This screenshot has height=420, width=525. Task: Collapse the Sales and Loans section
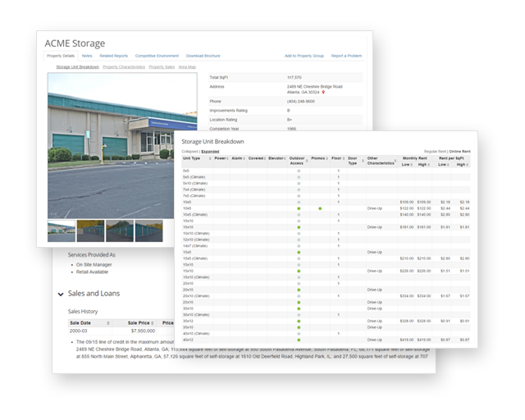(60, 294)
